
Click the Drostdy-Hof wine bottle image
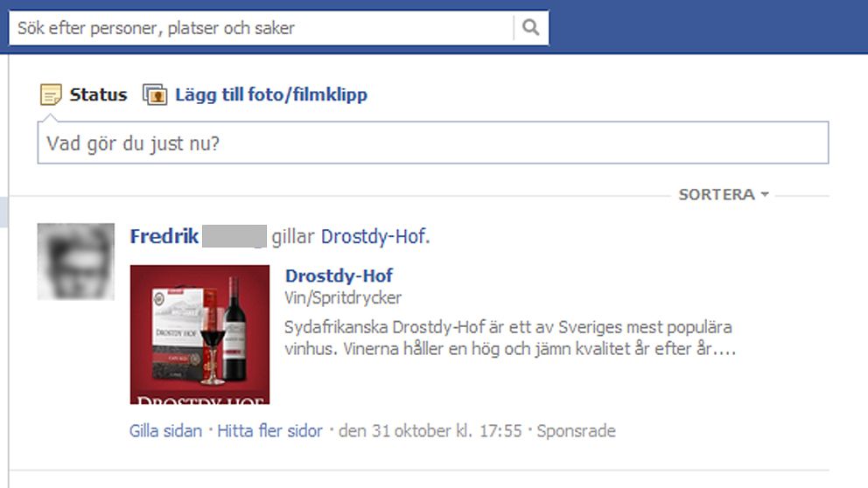[199, 335]
